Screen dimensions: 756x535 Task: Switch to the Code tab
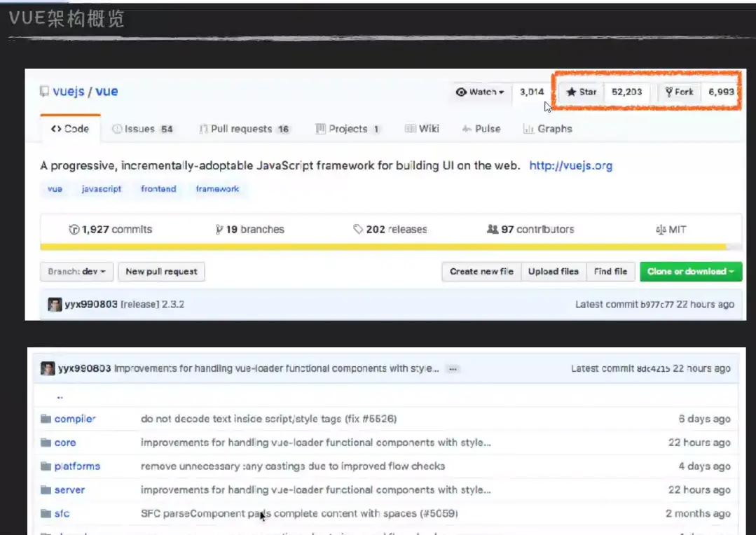pyautogui.click(x=70, y=129)
